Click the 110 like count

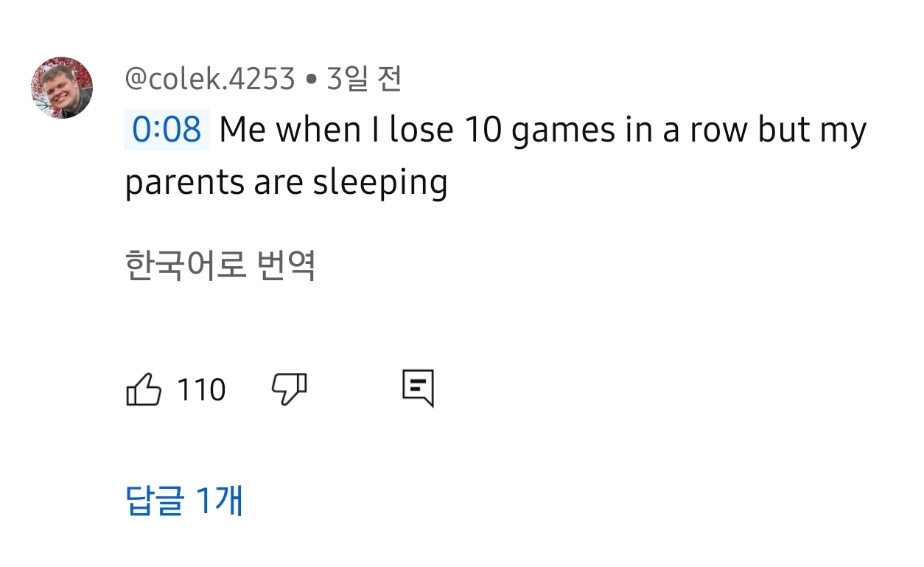pos(201,389)
